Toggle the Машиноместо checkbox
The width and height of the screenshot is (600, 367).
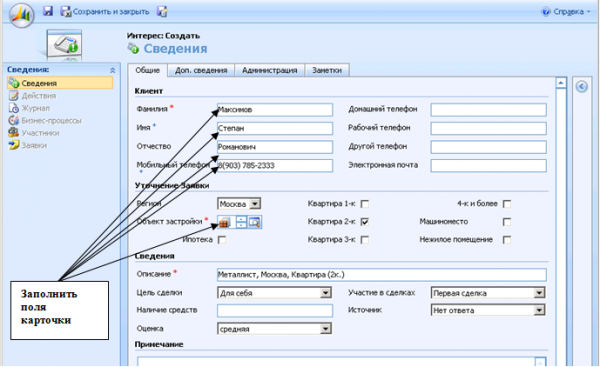coord(507,222)
